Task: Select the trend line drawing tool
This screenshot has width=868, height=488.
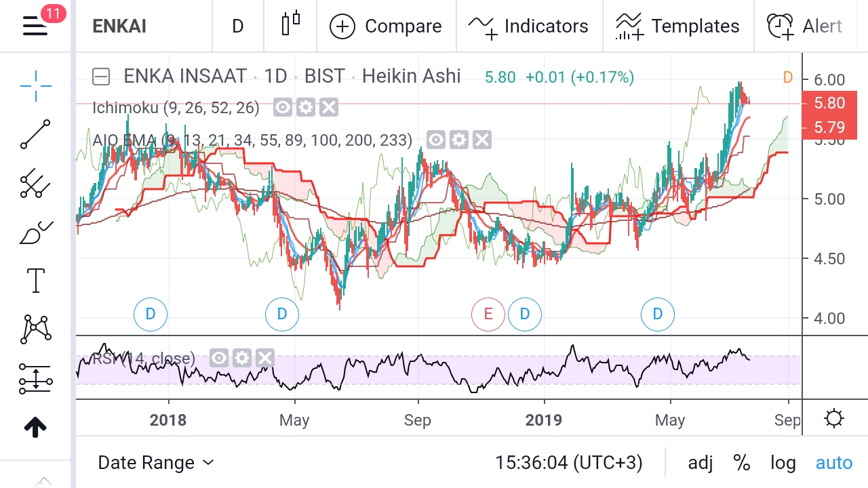Action: point(35,134)
